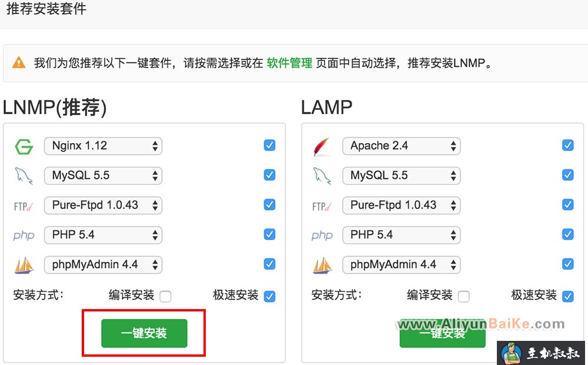Open MySQL 5.5 dropdown in LNMP
The width and height of the screenshot is (588, 365).
[x=103, y=175]
